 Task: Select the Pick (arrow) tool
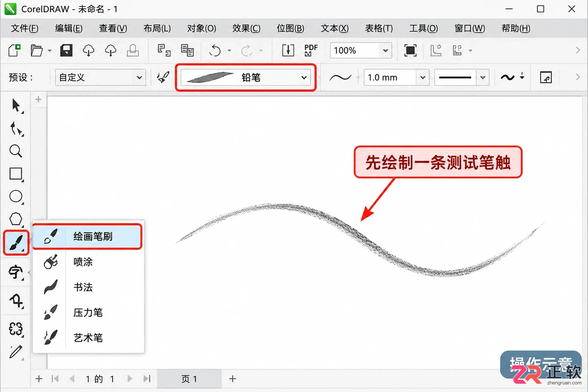16,105
